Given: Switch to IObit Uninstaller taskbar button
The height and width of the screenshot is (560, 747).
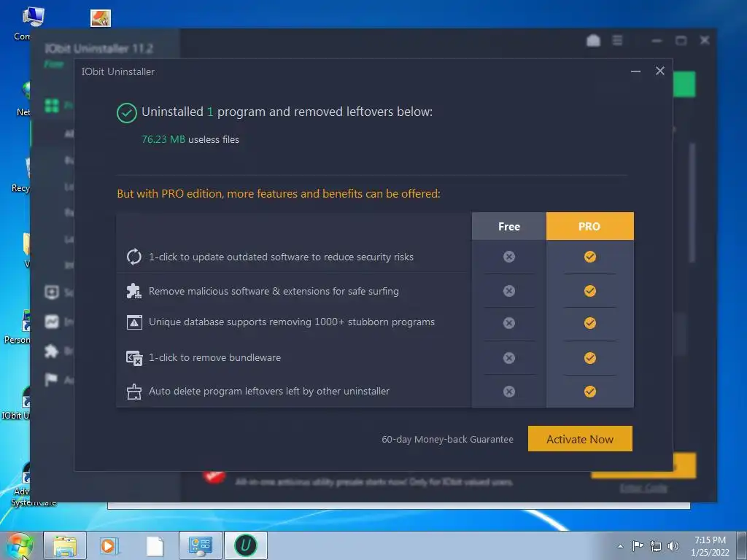Looking at the screenshot, I should 246,545.
